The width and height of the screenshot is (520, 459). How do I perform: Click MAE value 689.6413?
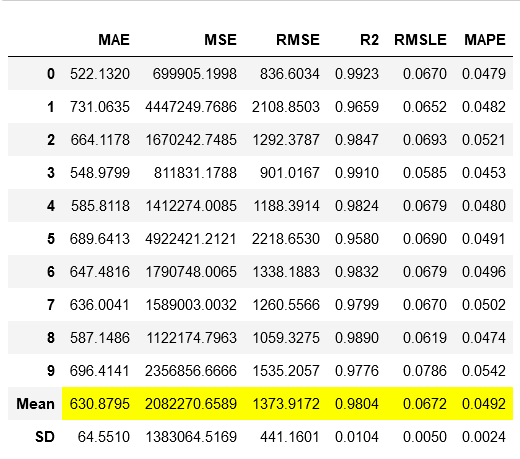(x=100, y=239)
